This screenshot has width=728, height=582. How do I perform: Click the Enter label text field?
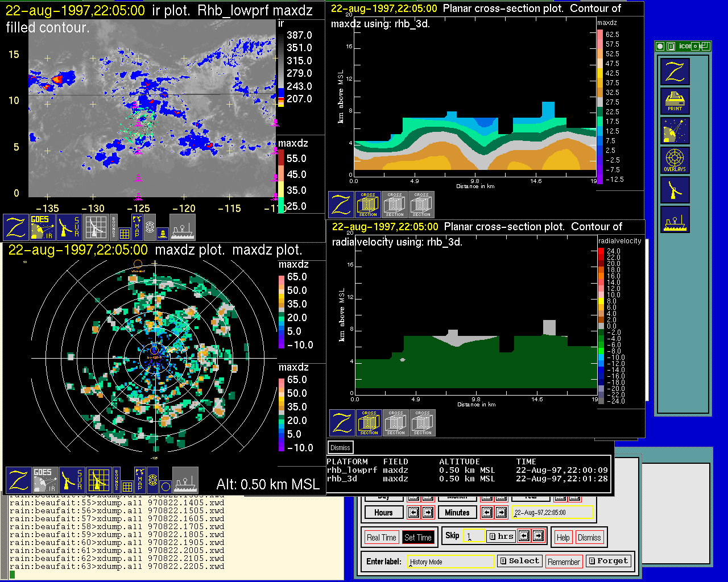pyautogui.click(x=451, y=562)
